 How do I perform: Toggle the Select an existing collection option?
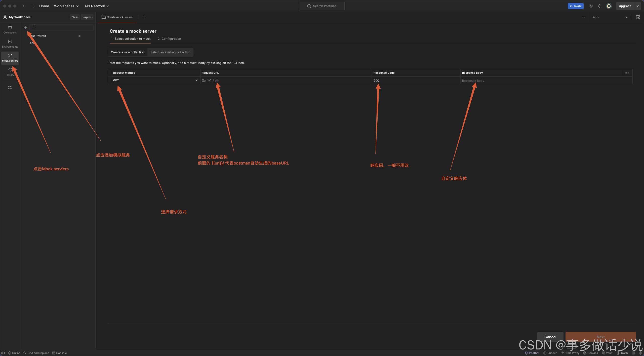[x=170, y=52]
